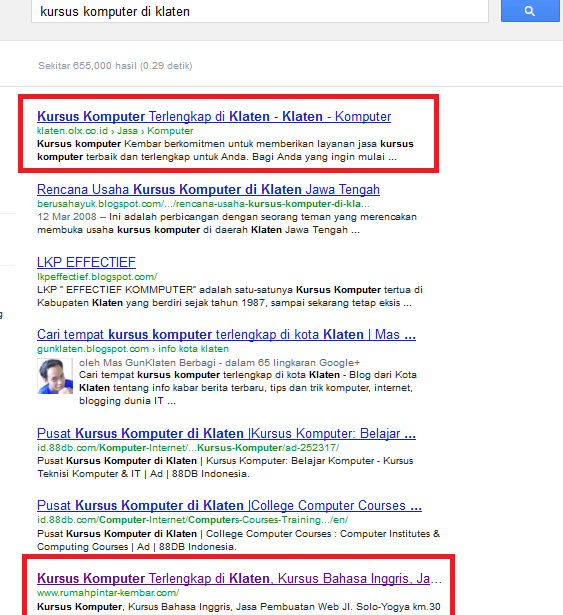The height and width of the screenshot is (615, 563).
Task: Click the Mas GunKlaten author photo thumbnail
Action: pos(55,376)
